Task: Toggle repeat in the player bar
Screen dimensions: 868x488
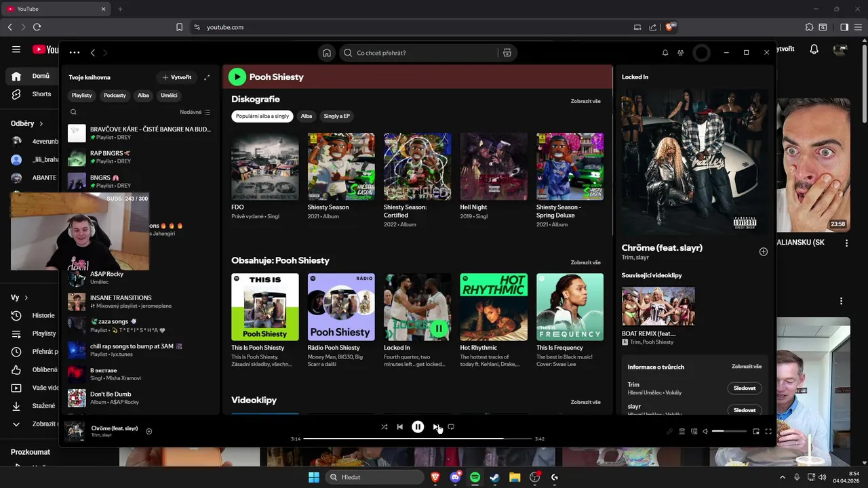Action: [x=451, y=427]
